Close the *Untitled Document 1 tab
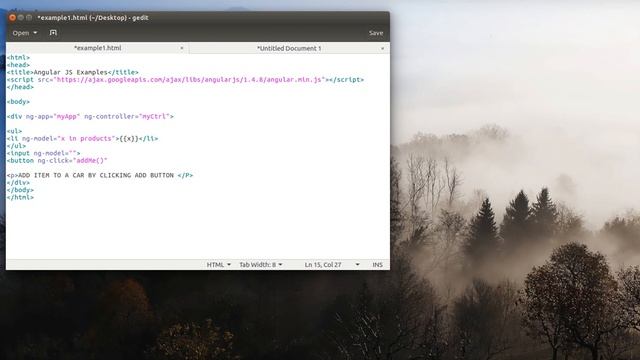Image resolution: width=640 pixels, height=360 pixels. pyautogui.click(x=382, y=48)
